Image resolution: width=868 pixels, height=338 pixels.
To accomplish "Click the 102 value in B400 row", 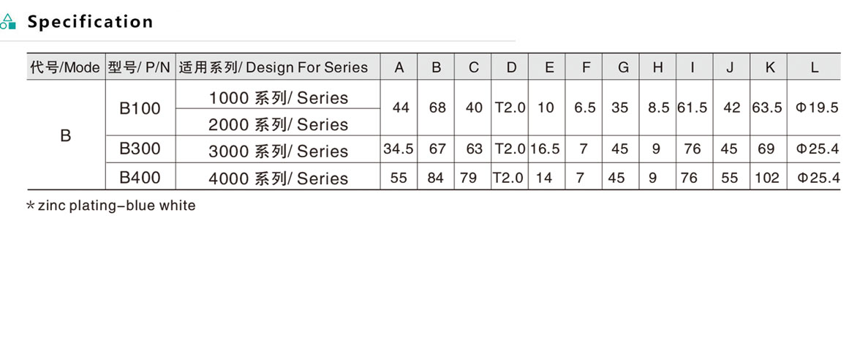I will [767, 178].
